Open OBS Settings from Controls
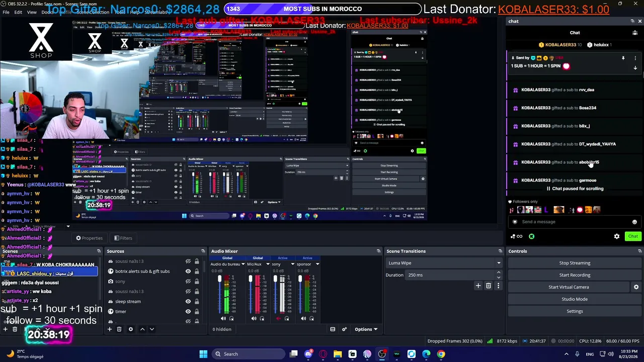 click(575, 311)
